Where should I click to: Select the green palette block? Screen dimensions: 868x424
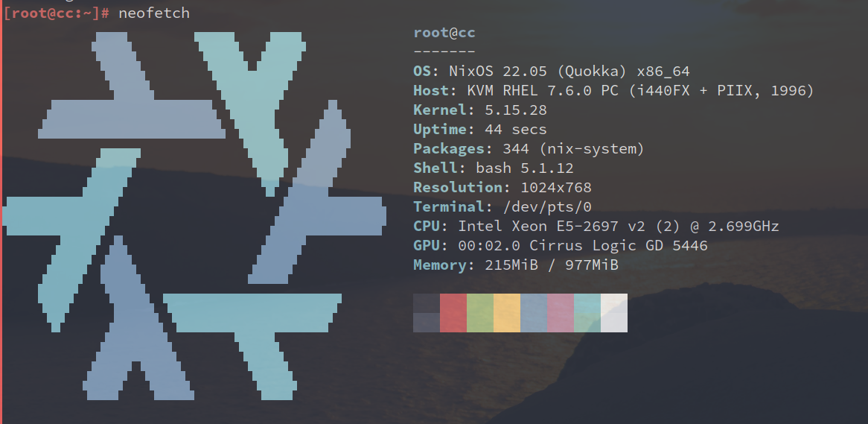pyautogui.click(x=480, y=312)
